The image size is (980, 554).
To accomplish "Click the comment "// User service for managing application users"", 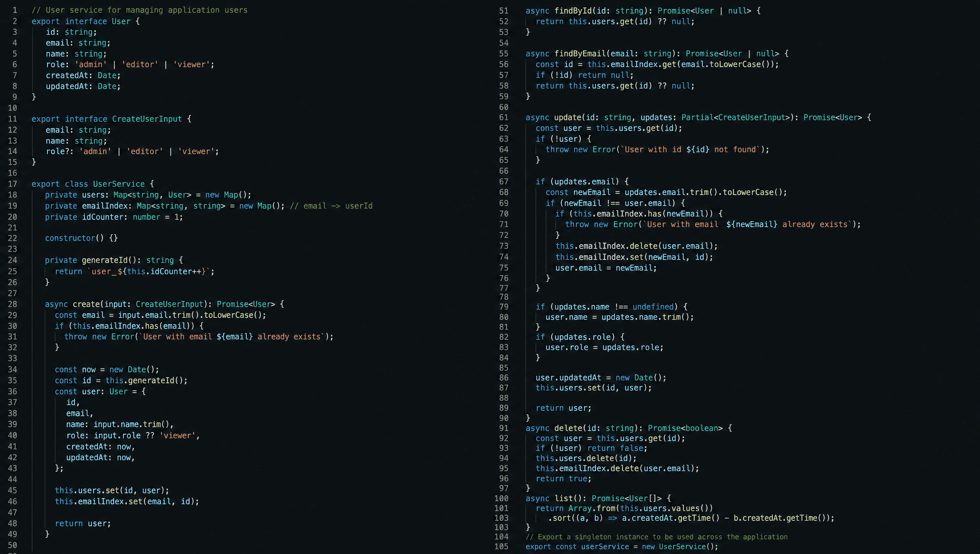I will (139, 10).
